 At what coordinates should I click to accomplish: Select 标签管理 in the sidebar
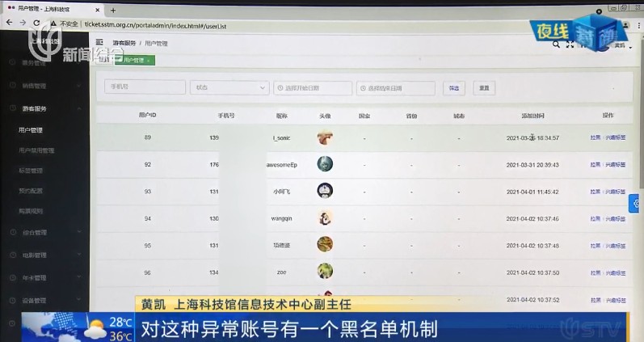click(31, 171)
